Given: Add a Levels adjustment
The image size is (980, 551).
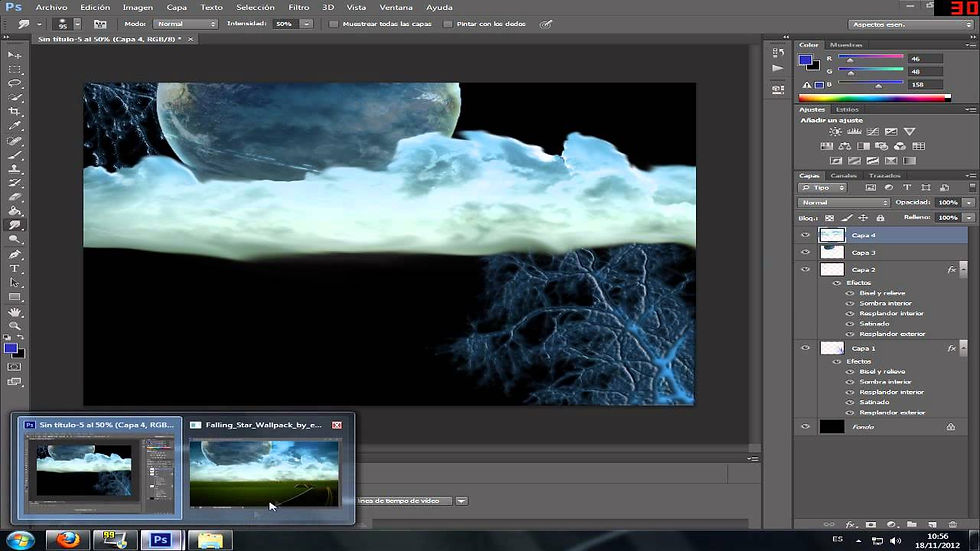Looking at the screenshot, I should 854,132.
